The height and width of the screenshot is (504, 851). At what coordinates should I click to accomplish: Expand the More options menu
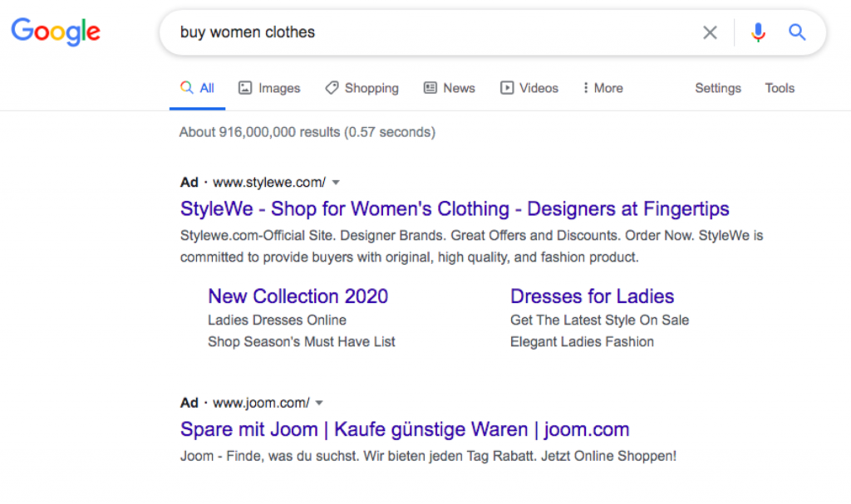[603, 88]
